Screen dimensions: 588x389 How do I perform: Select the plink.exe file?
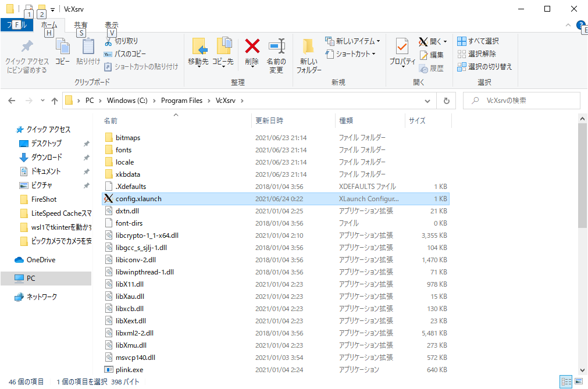(129, 369)
